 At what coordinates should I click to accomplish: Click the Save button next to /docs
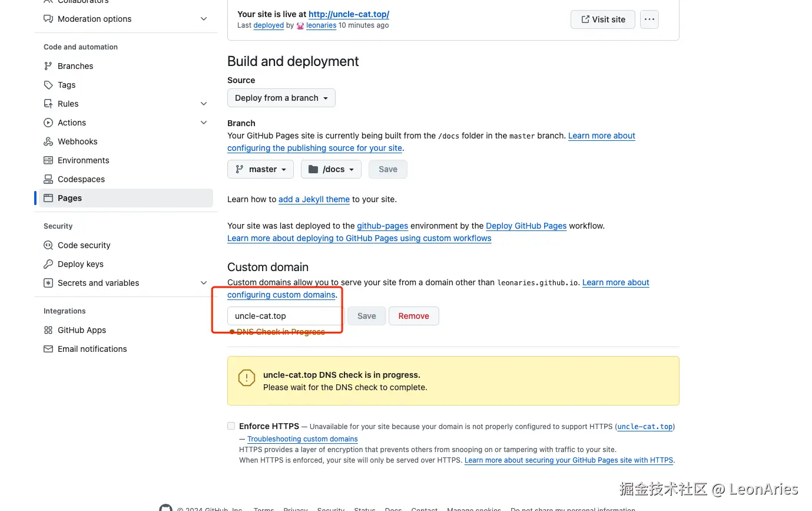pos(388,169)
